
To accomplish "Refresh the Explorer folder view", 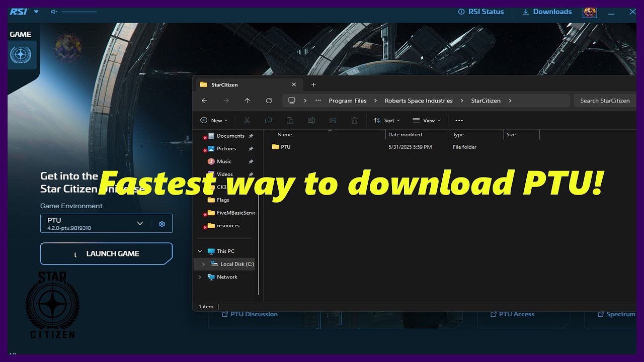I will pyautogui.click(x=269, y=101).
